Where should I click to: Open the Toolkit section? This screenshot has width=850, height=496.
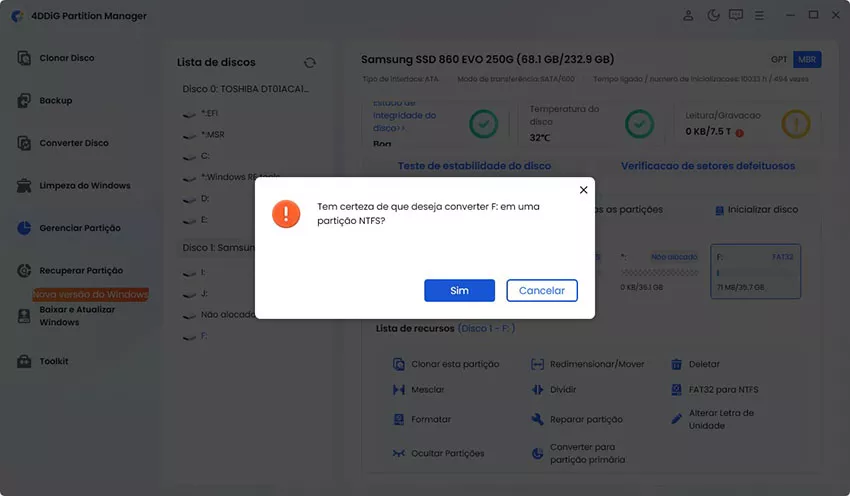point(54,361)
